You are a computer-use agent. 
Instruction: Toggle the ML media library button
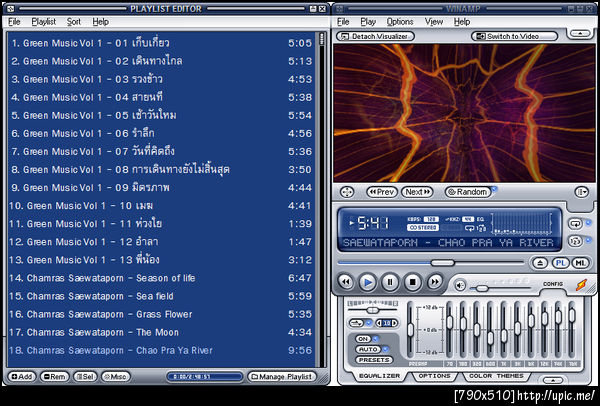(580, 263)
